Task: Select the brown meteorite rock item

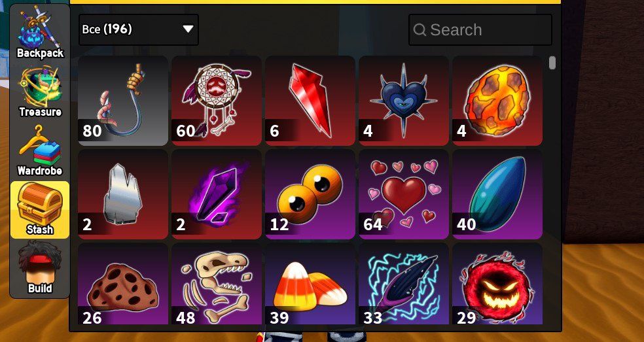Action: point(123,284)
